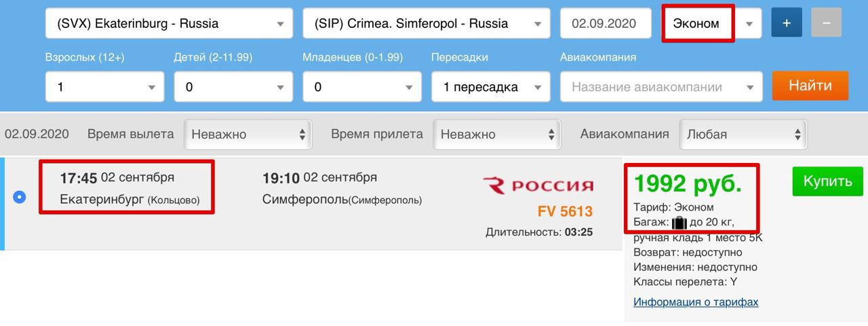
Task: Expand the Пересадки transfers dropdown
Action: click(490, 87)
